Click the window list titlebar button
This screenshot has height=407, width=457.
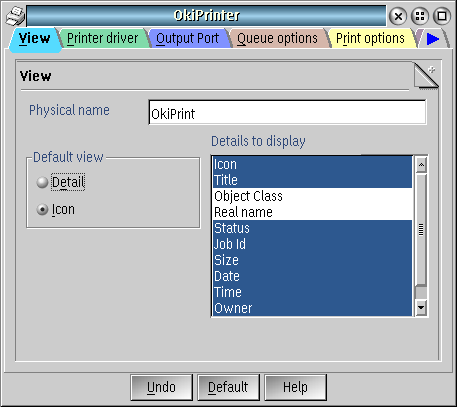(420, 16)
